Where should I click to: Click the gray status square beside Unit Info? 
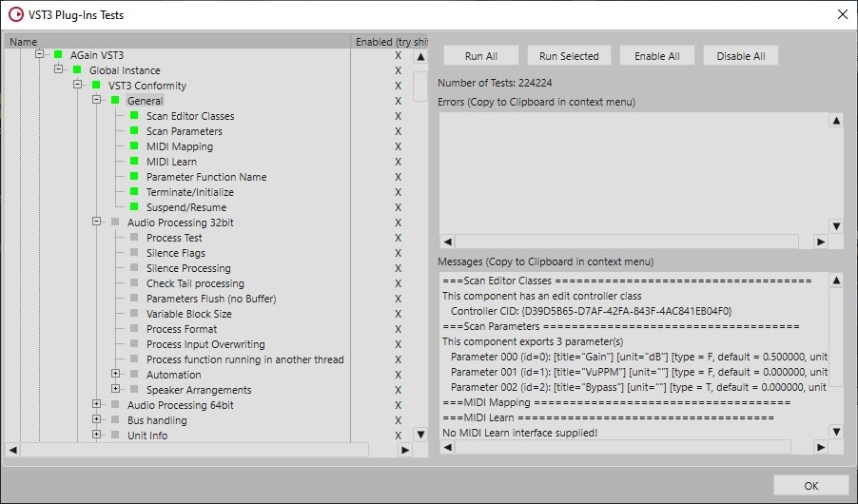pyautogui.click(x=115, y=435)
